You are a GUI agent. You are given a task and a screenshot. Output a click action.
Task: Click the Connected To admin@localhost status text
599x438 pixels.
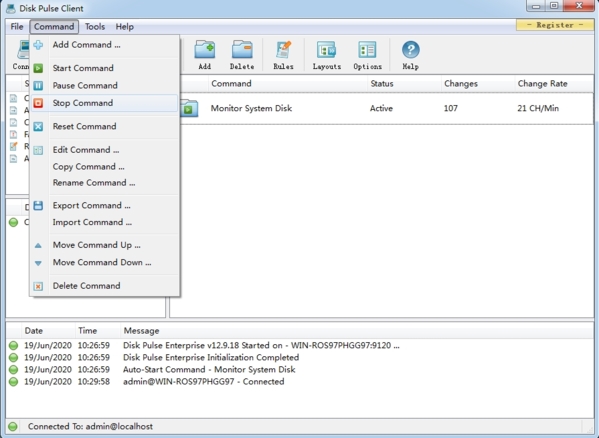(x=90, y=427)
